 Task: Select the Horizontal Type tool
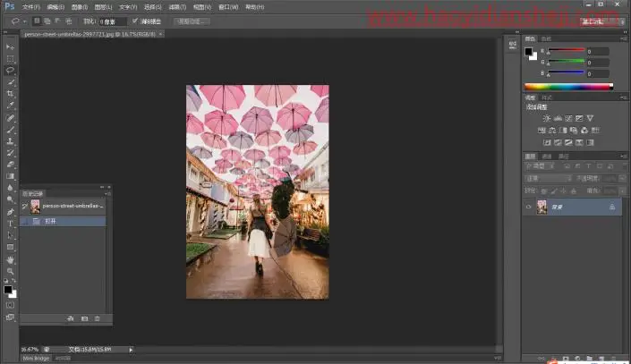(10, 224)
